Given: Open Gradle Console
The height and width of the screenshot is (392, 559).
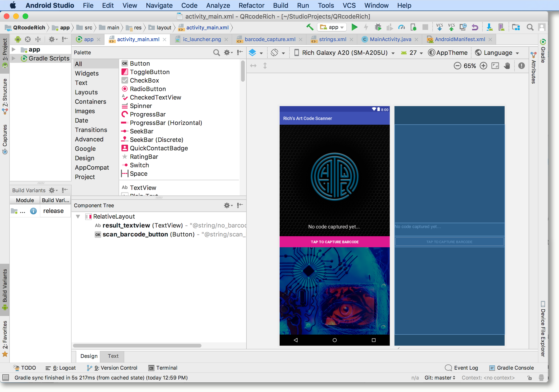Looking at the screenshot, I should coord(511,368).
